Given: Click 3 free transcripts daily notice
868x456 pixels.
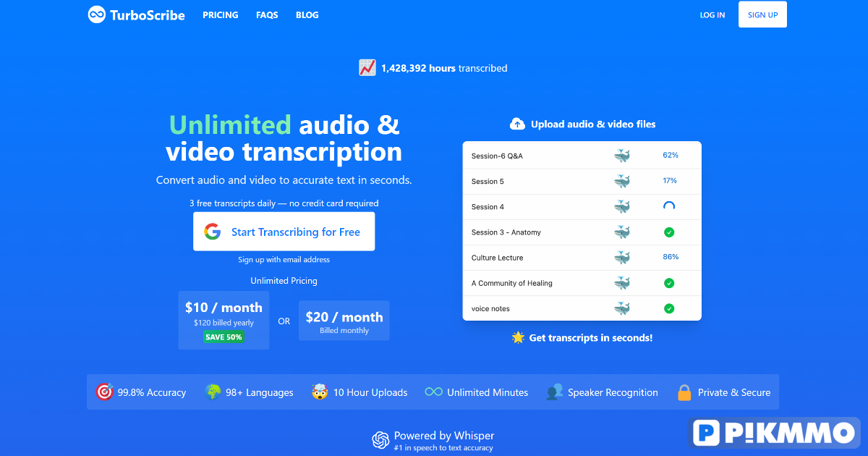Looking at the screenshot, I should point(284,203).
